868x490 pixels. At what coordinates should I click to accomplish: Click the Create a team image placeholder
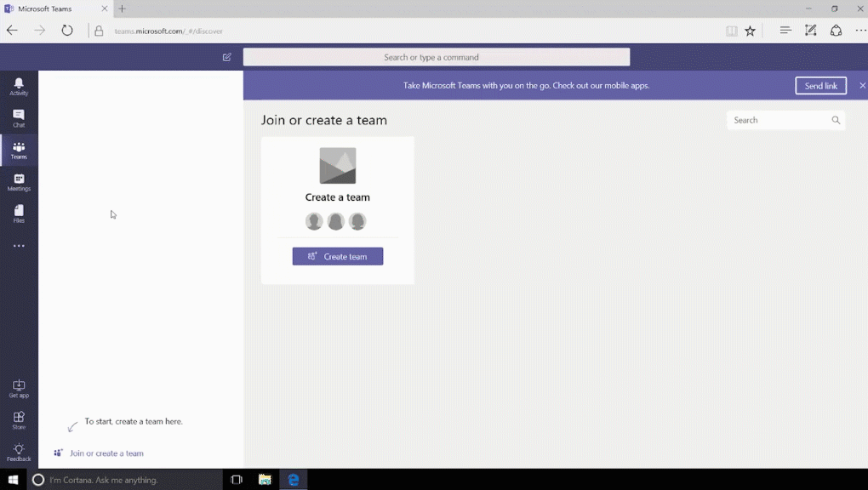click(x=338, y=166)
